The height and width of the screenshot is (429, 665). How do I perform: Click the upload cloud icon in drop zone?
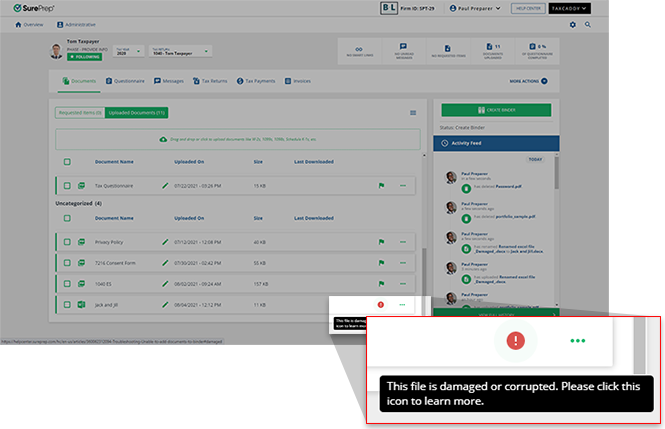pyautogui.click(x=163, y=139)
